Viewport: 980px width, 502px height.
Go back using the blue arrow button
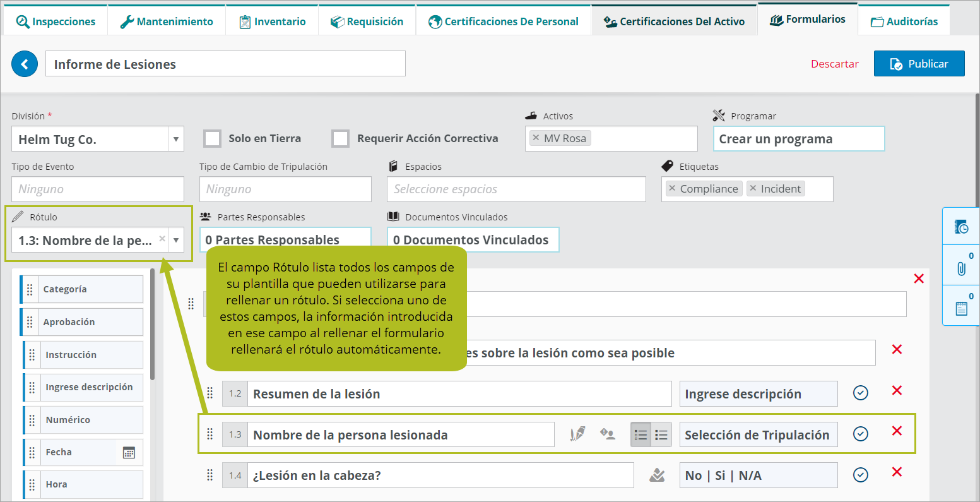pos(25,64)
